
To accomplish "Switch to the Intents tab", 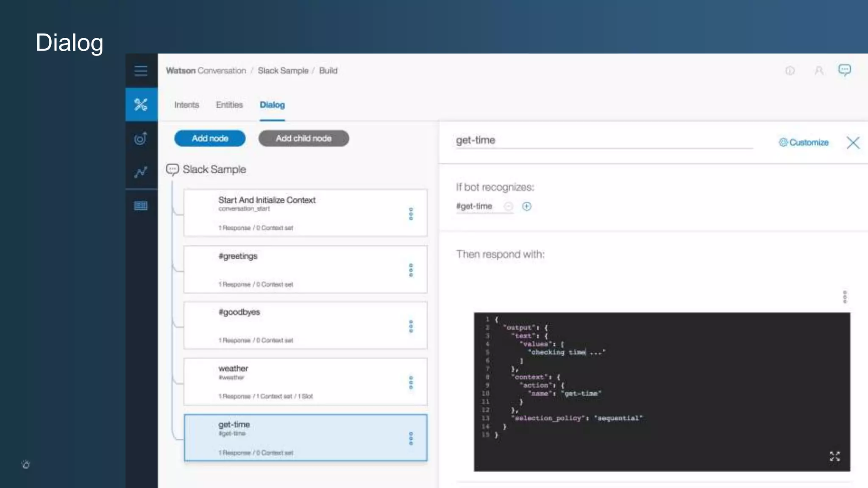I will tap(186, 105).
